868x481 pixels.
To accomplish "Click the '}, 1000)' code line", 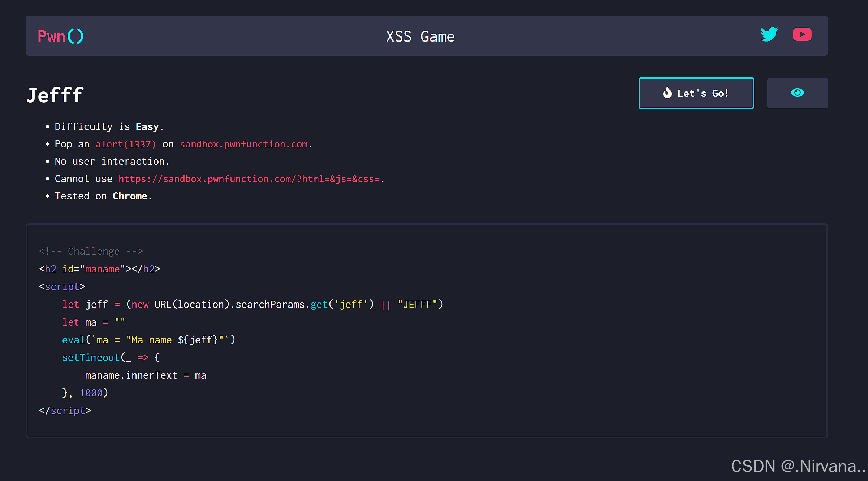I will tap(85, 393).
